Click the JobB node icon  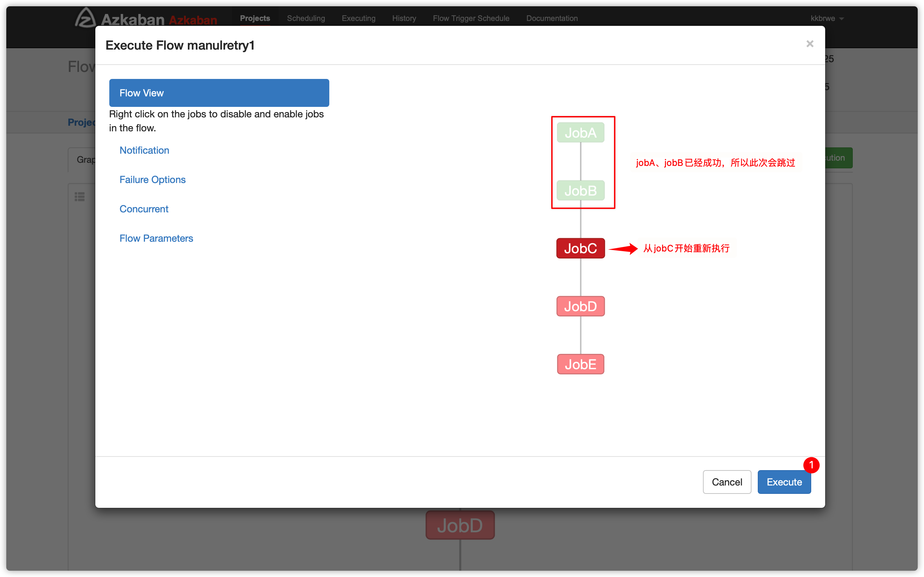pos(581,190)
